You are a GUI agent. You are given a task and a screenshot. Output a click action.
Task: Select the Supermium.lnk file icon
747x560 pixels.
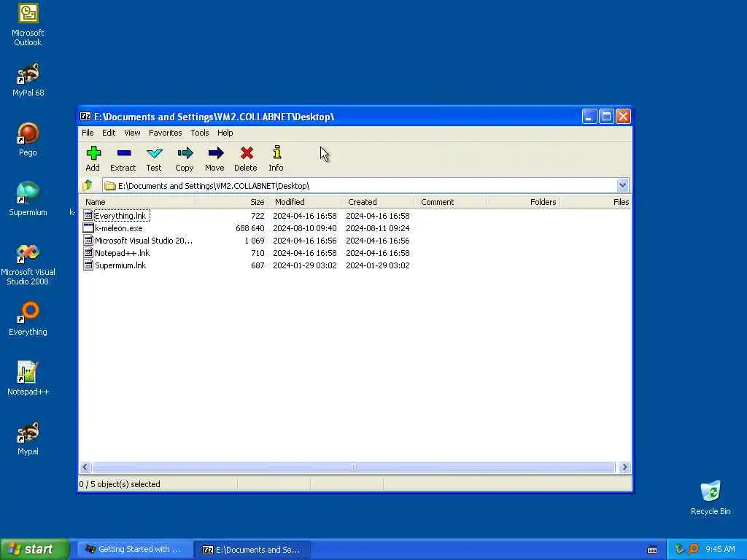[x=88, y=265]
